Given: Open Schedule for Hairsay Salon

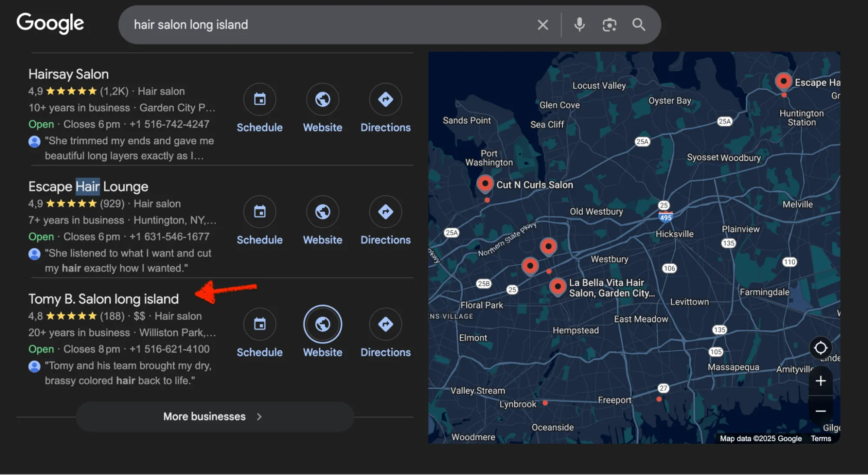Looking at the screenshot, I should point(259,99).
